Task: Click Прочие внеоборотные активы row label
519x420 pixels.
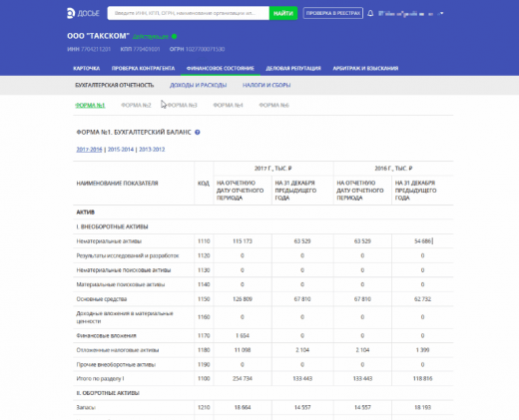Action: [116, 364]
